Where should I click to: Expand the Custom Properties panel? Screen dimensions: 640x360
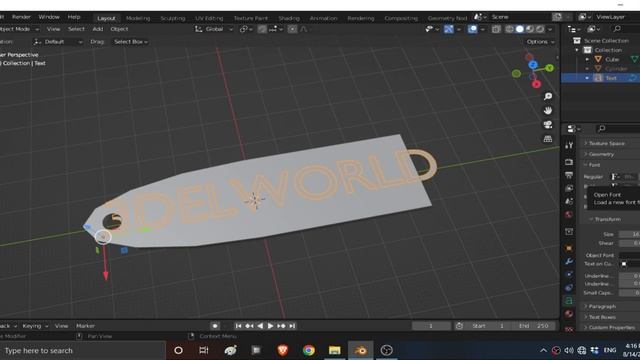[611, 327]
